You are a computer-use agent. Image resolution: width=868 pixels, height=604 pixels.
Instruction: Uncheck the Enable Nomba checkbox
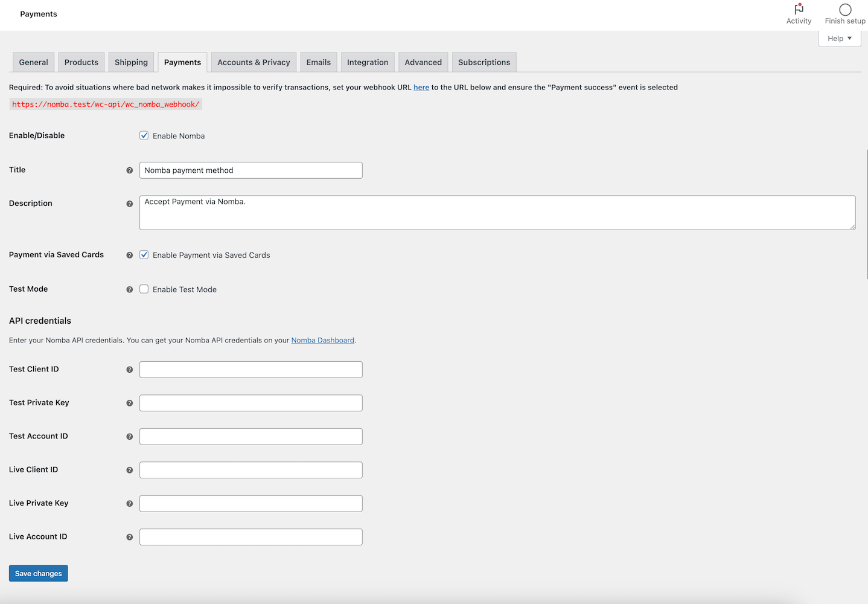pyautogui.click(x=144, y=135)
